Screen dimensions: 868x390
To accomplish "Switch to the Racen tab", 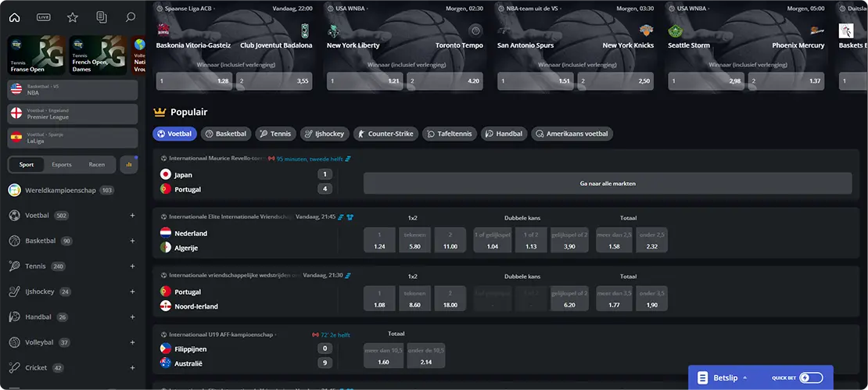I will pyautogui.click(x=97, y=164).
